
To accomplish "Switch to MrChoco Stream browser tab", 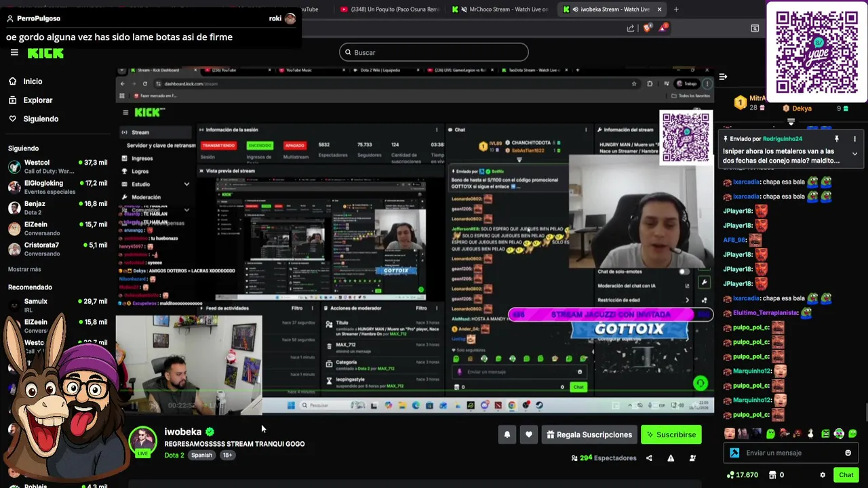I will tap(500, 9).
